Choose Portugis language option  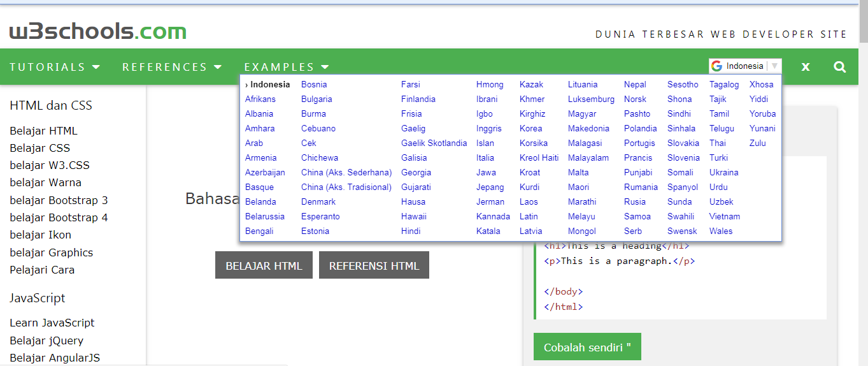click(639, 143)
